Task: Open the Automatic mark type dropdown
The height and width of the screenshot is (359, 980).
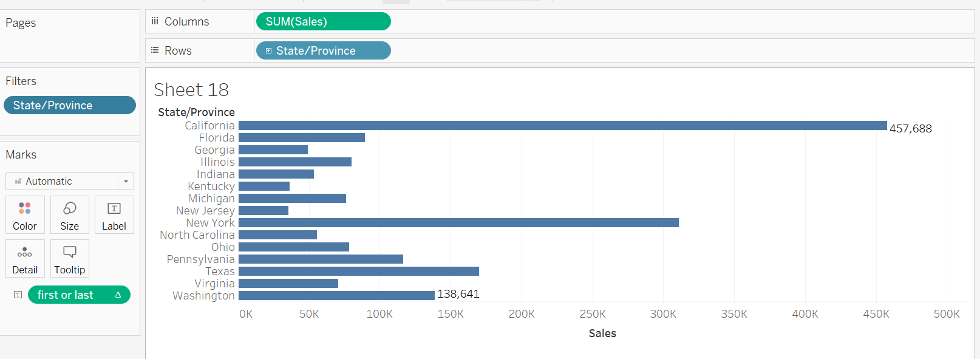Action: point(126,181)
